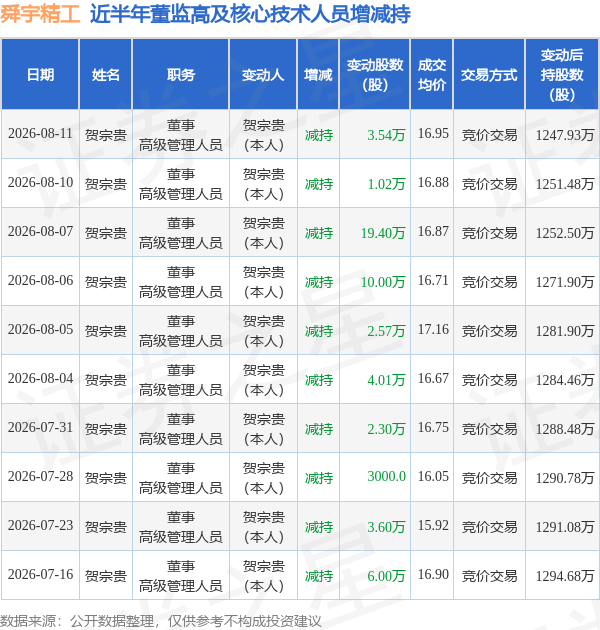Click the 日期 column header

click(40, 75)
